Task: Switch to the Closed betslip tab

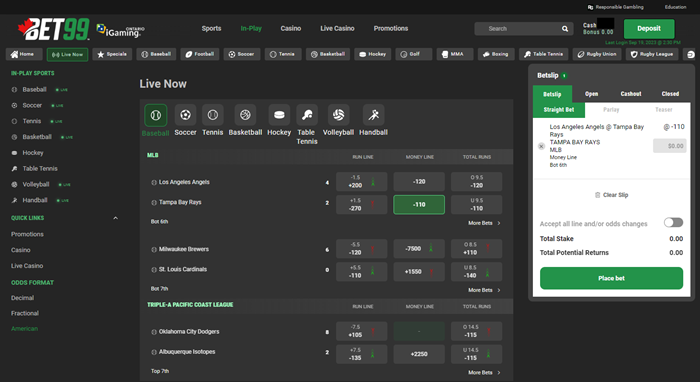Action: point(670,94)
